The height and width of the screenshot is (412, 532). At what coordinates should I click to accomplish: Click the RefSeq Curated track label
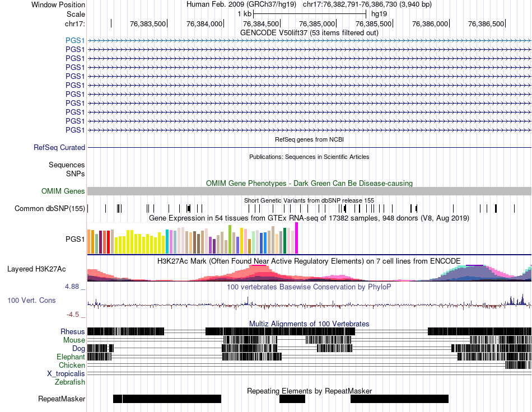[x=59, y=148]
